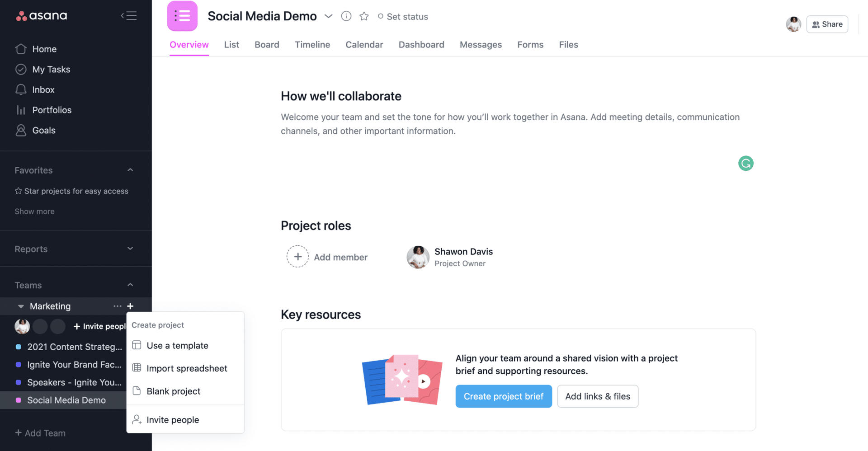
Task: Open the Messages tab
Action: 481,45
